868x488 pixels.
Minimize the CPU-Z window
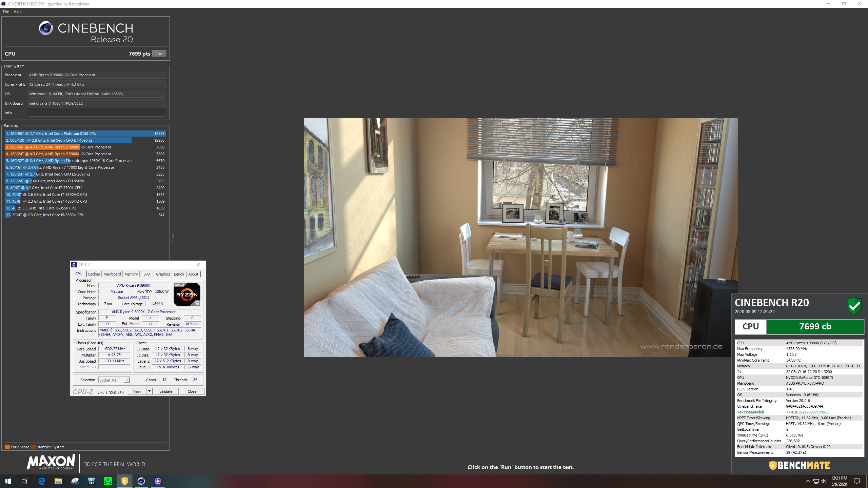tap(167, 265)
